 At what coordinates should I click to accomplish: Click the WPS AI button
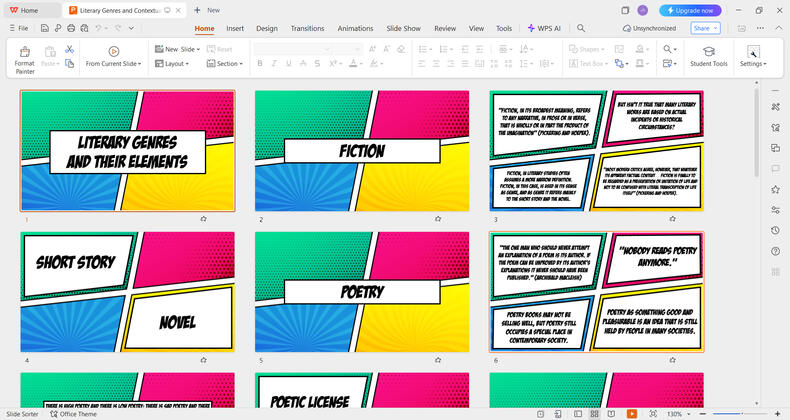(544, 28)
